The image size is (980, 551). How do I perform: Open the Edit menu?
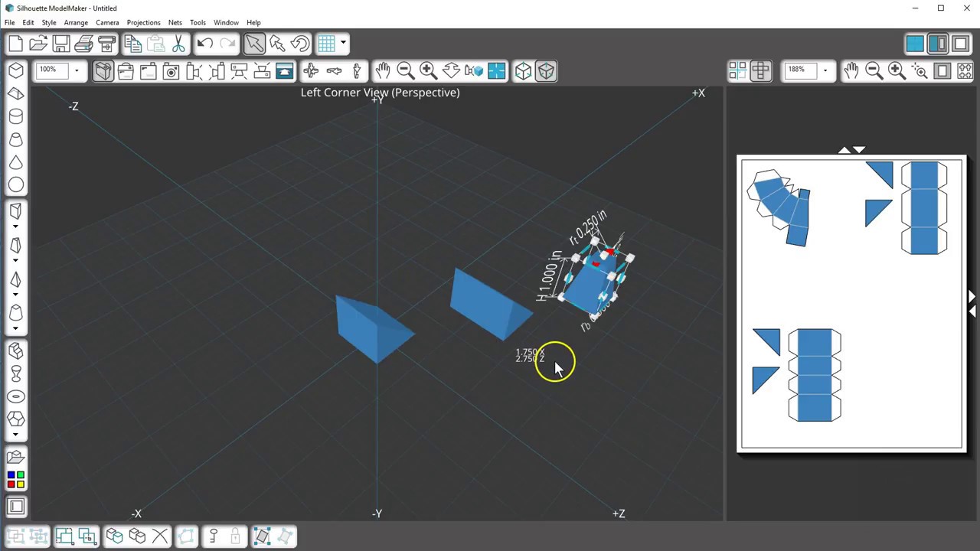tap(28, 22)
